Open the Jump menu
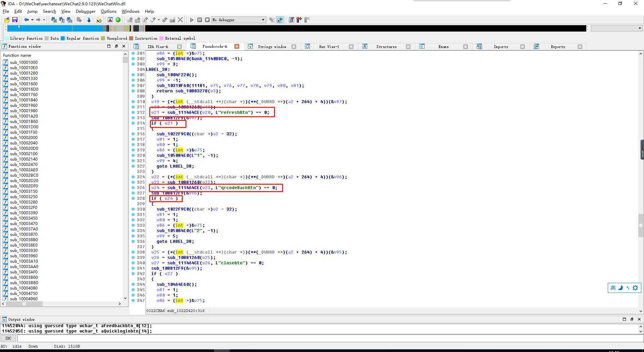The height and width of the screenshot is (352, 644). [x=32, y=11]
